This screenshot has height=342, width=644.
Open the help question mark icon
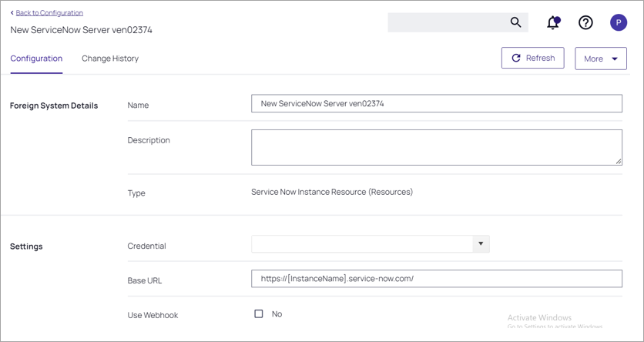585,22
